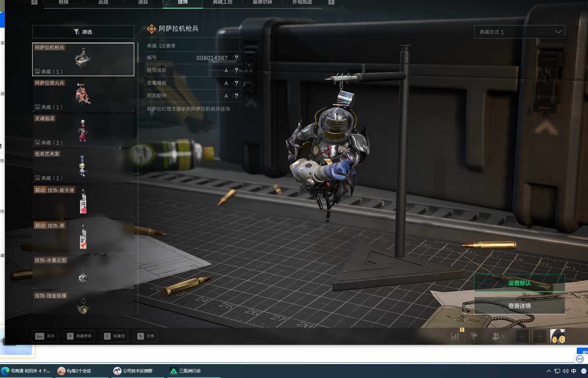Switch to the 外观挑战 tab
The height and width of the screenshot is (378, 588).
click(302, 2)
